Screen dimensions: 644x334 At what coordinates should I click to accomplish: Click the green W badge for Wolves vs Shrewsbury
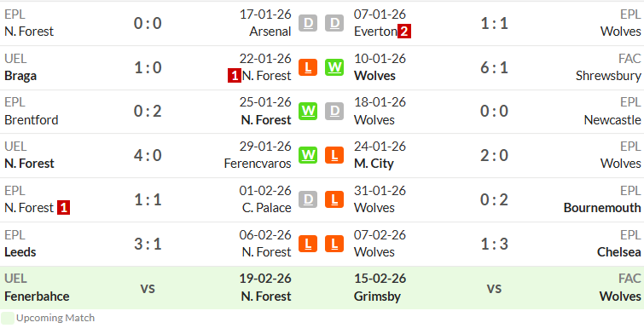click(334, 67)
